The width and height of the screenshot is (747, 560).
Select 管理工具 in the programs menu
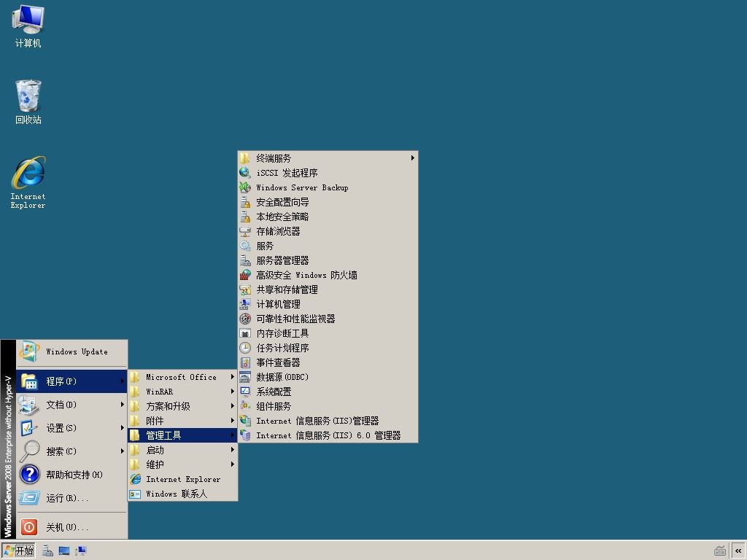[182, 435]
